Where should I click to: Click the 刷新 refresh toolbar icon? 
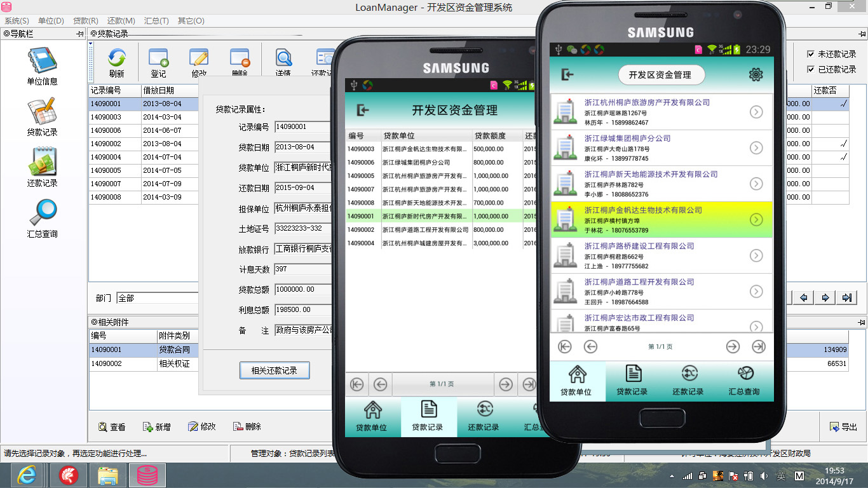point(116,64)
